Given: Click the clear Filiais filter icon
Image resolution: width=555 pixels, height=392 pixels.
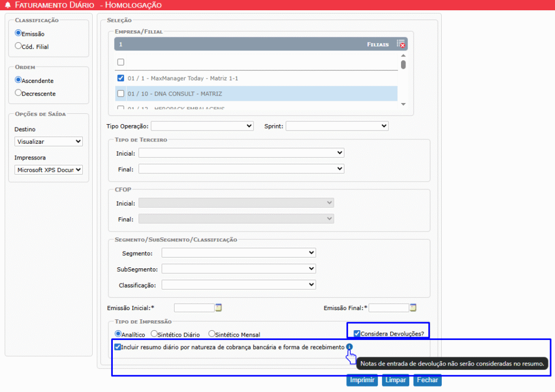Looking at the screenshot, I should 401,44.
